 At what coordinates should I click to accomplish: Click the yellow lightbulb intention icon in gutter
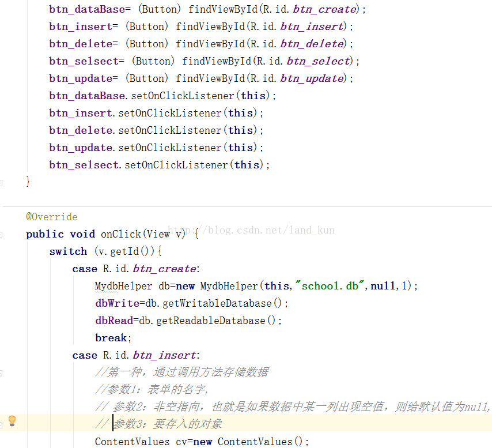click(12, 421)
